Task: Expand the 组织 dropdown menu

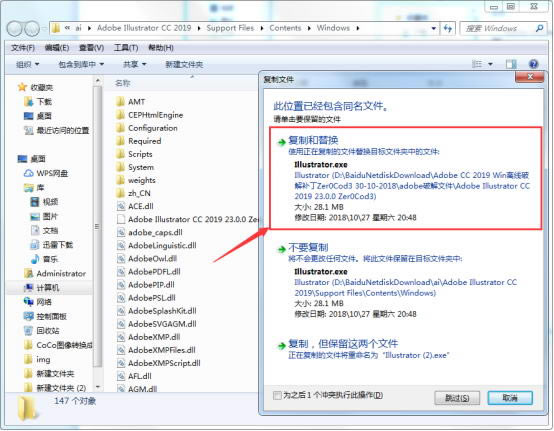Action: click(x=27, y=64)
